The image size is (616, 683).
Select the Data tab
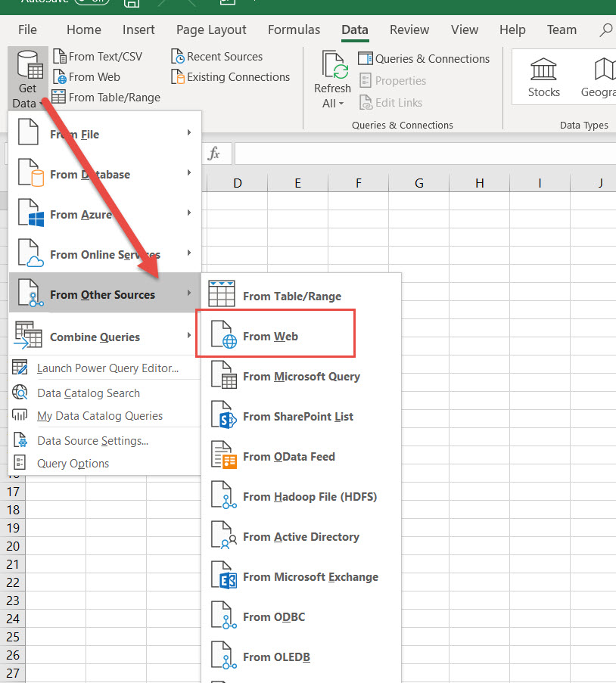click(x=355, y=29)
